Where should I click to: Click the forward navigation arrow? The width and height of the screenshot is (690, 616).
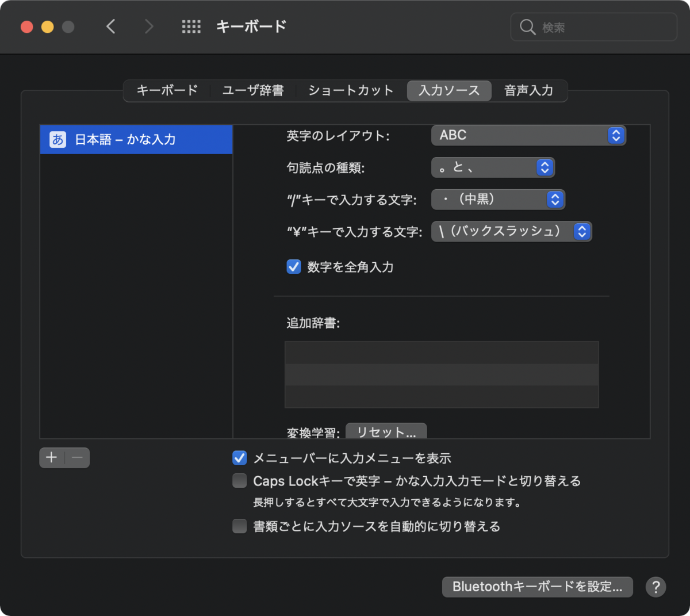(x=149, y=26)
